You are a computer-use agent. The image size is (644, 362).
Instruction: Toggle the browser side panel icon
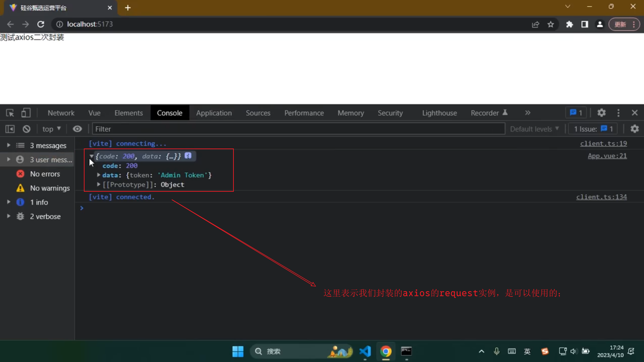pyautogui.click(x=585, y=24)
